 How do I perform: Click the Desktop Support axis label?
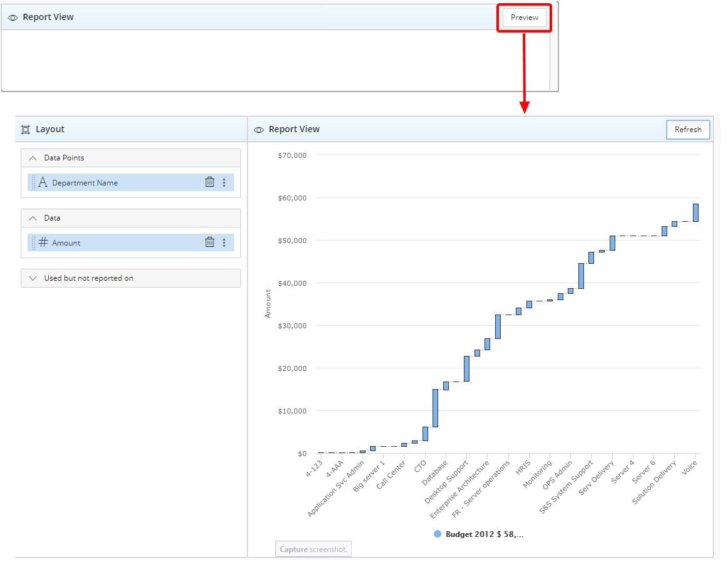446,482
